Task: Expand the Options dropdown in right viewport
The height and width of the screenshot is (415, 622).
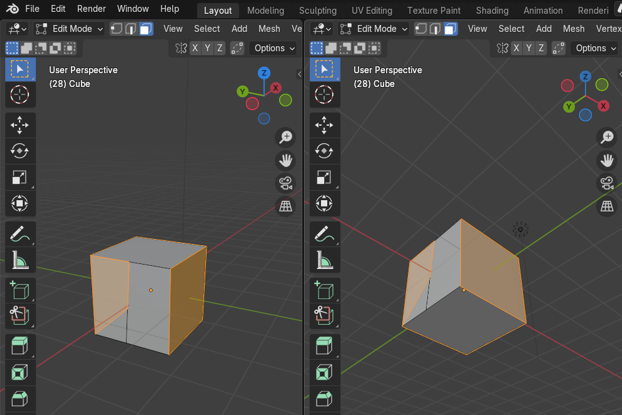Action: (x=595, y=48)
